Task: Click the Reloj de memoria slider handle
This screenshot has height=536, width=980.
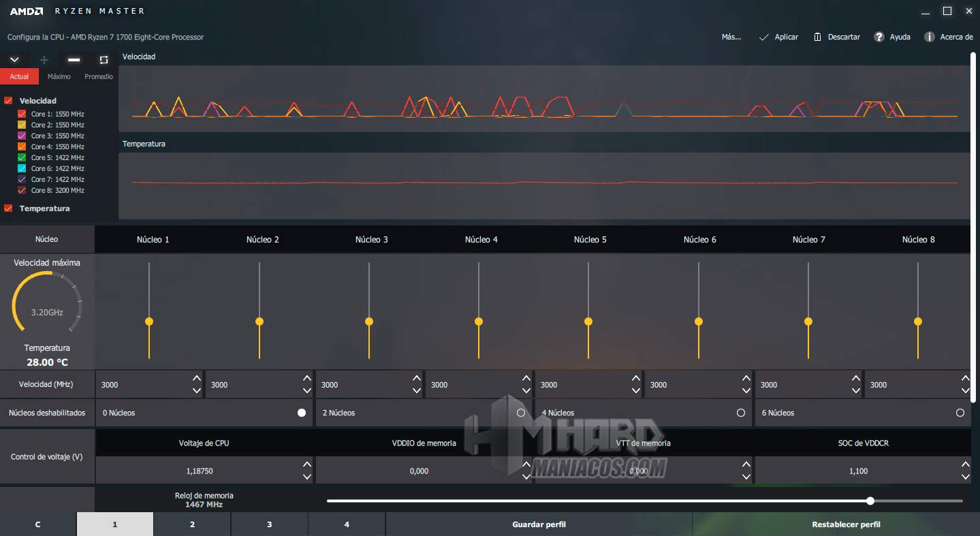Action: 870,501
